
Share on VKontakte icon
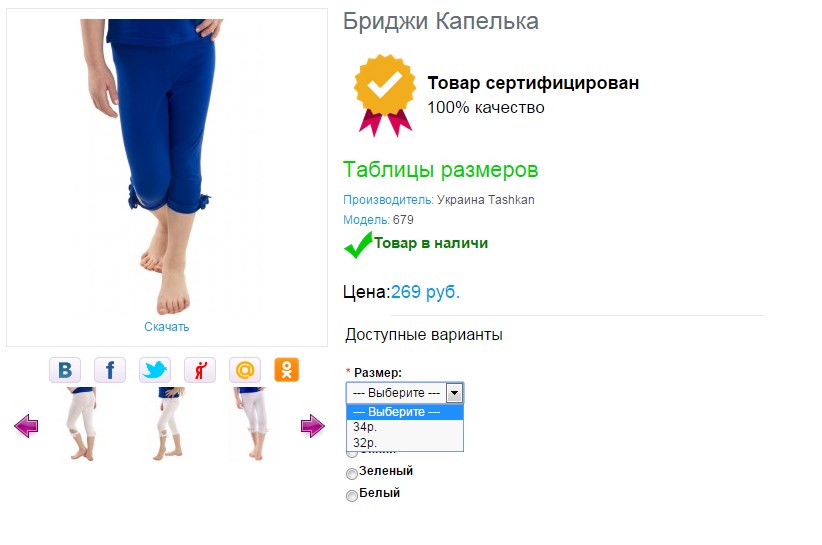pos(65,370)
